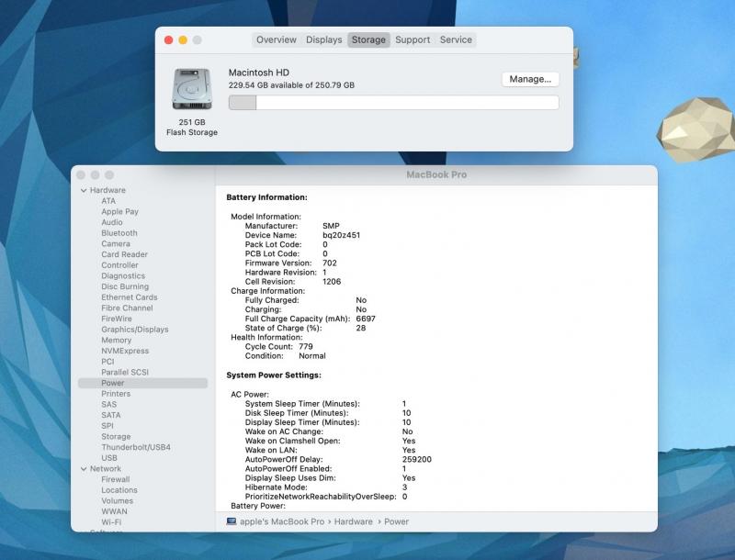Select Printers in the sidebar
The width and height of the screenshot is (735, 560).
pos(116,394)
